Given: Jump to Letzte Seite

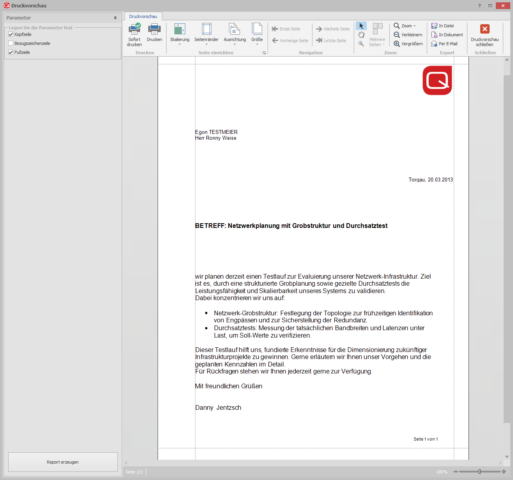Looking at the screenshot, I should tap(331, 41).
